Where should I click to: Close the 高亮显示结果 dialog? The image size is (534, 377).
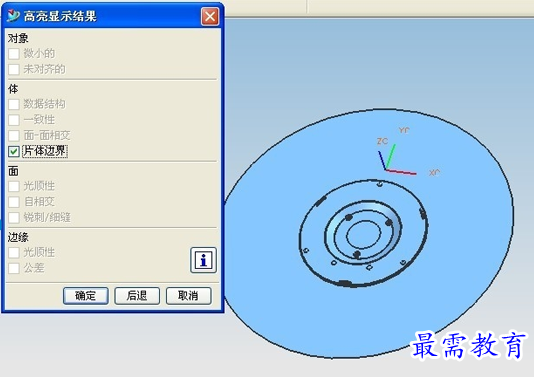(x=210, y=16)
